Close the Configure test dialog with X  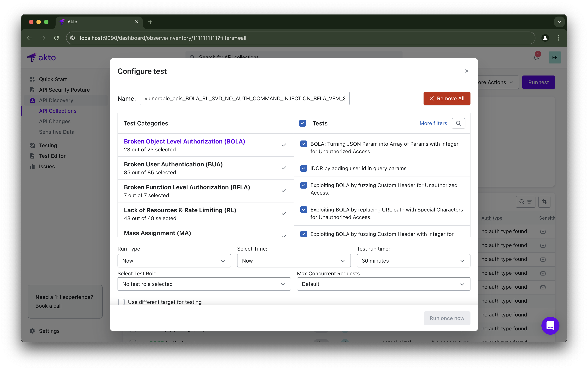pyautogui.click(x=466, y=71)
